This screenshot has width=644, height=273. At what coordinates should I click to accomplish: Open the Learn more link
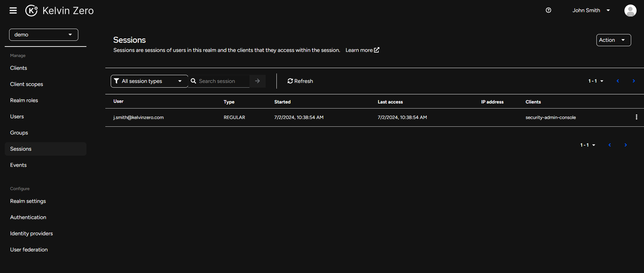click(362, 50)
